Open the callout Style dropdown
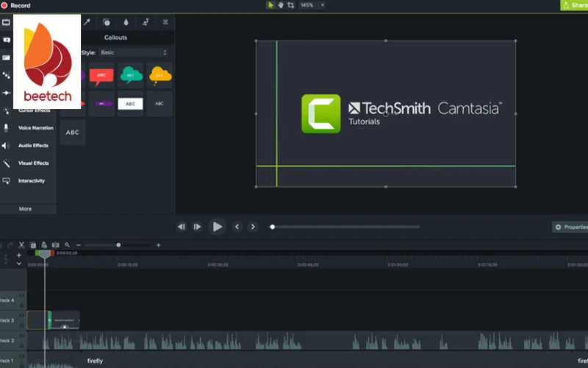The width and height of the screenshot is (588, 368). pos(133,53)
